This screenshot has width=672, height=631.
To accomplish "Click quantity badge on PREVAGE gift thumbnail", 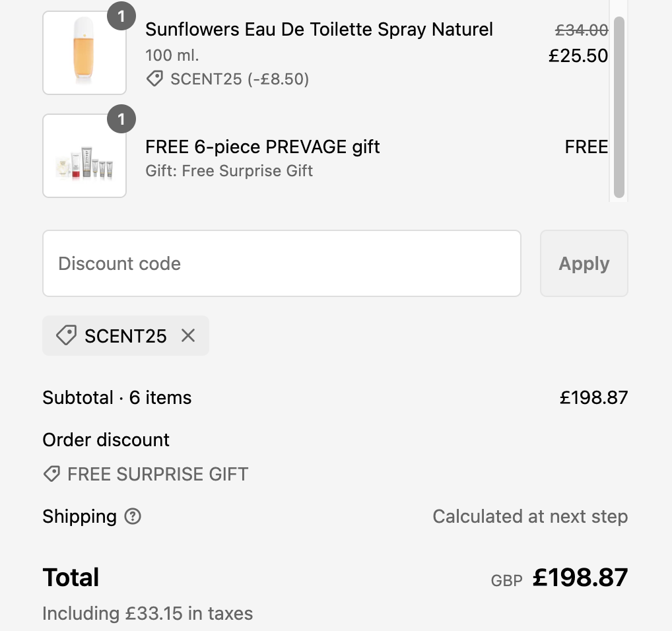I will (121, 119).
